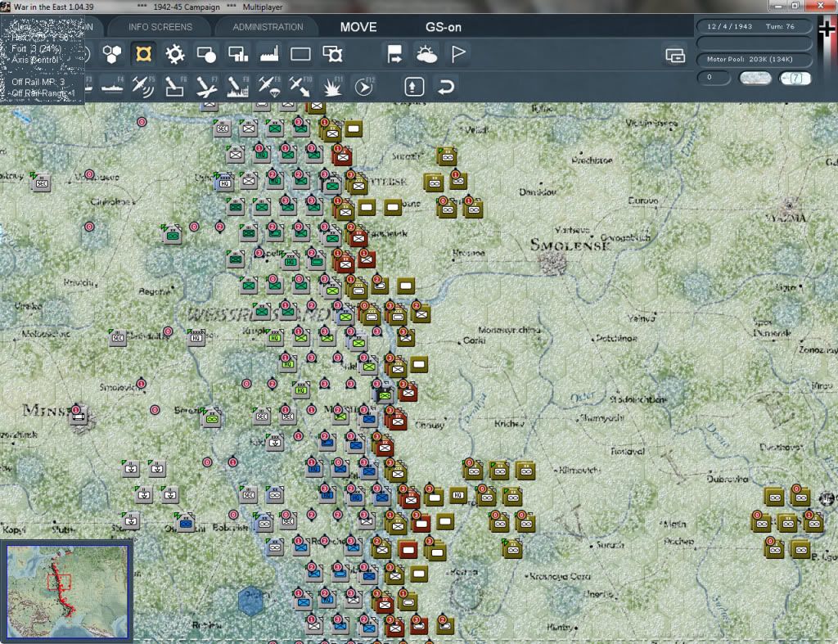The height and width of the screenshot is (644, 838).
Task: Select the white gear icon in top toolbar
Action: pyautogui.click(x=175, y=54)
